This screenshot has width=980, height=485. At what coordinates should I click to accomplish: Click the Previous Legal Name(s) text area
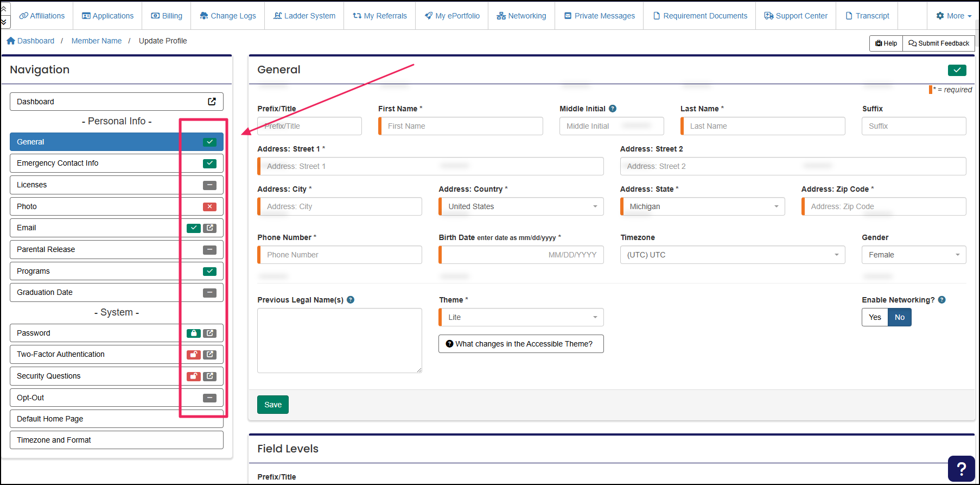coord(340,341)
